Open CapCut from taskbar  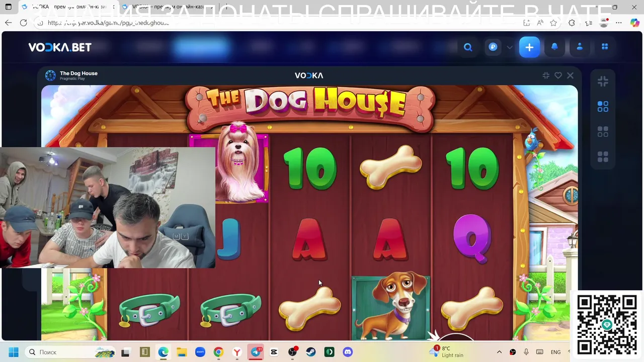point(274,352)
